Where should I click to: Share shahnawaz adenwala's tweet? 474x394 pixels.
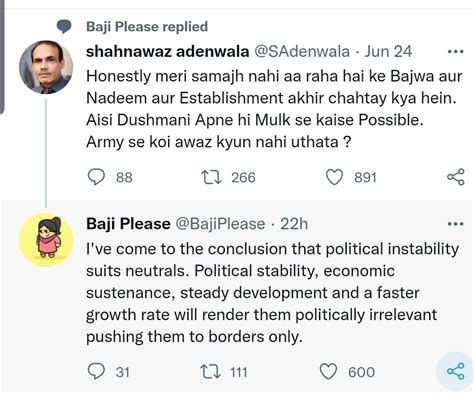(456, 177)
